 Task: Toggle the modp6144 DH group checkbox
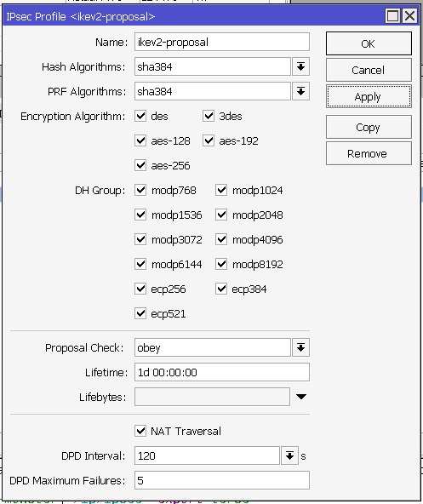[140, 264]
